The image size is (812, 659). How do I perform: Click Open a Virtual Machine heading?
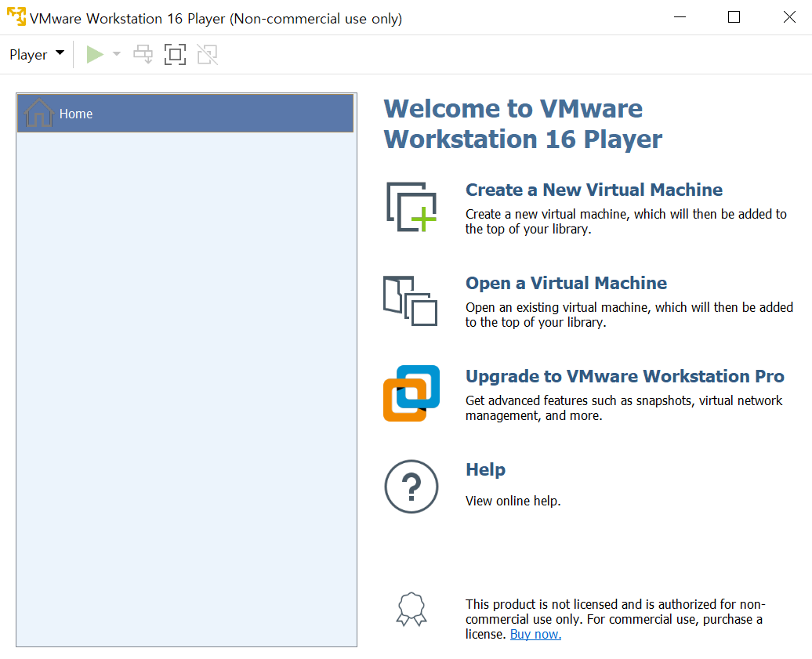pyautogui.click(x=566, y=283)
